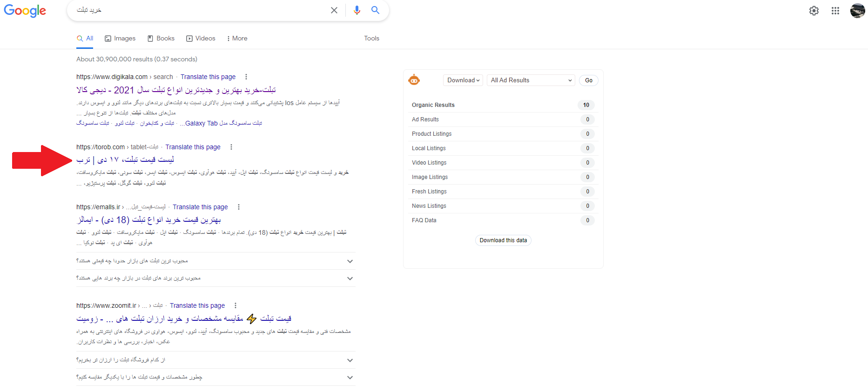Screen dimensions: 868x391
Task: Click the https://www.zoomit.ir URL text
Action: pos(106,305)
